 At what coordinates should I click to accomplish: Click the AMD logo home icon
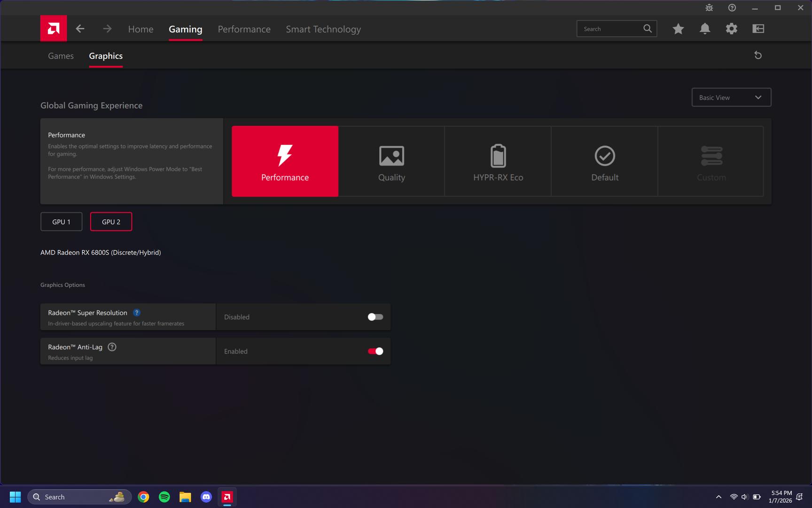(53, 29)
